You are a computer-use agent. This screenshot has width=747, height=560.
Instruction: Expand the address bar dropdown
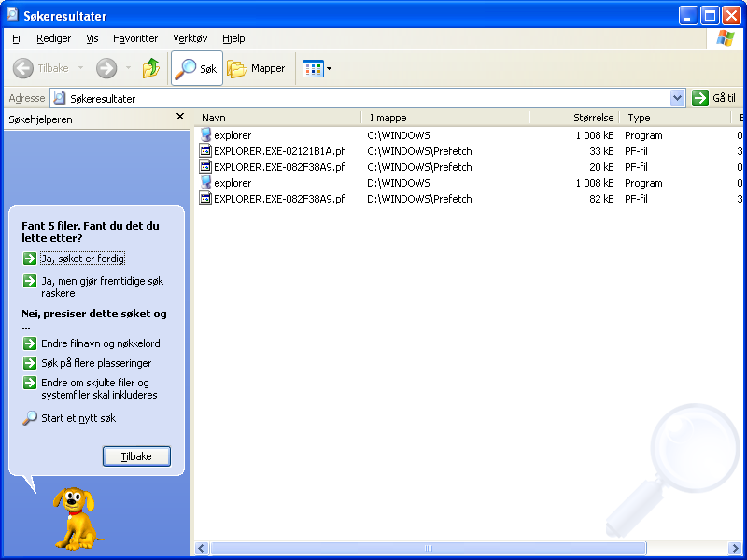coord(678,99)
